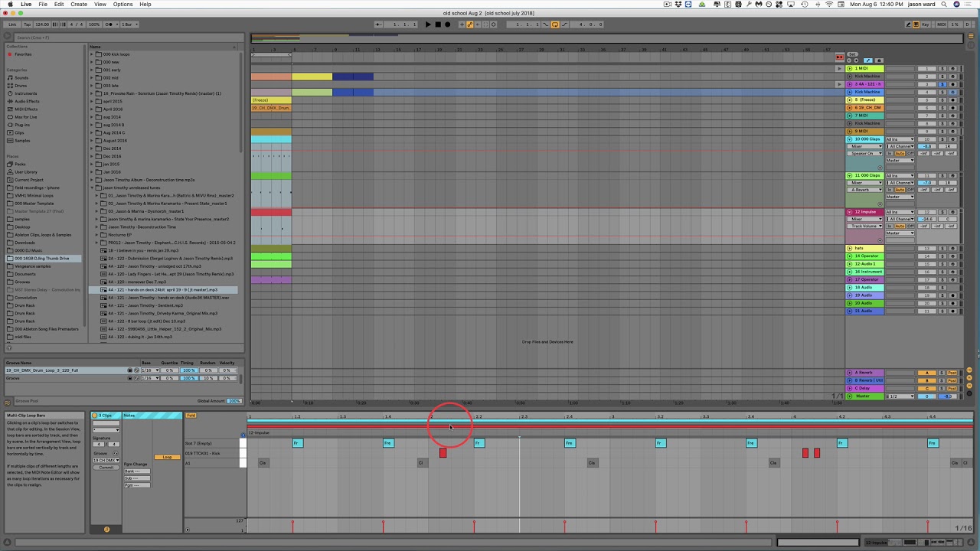The height and width of the screenshot is (551, 980).
Task: Stop playback with the Stop button
Action: click(x=438, y=24)
